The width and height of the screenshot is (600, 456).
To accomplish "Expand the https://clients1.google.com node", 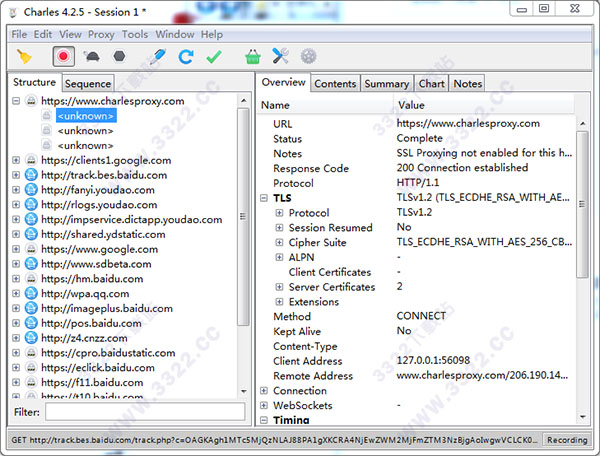I will [x=16, y=160].
